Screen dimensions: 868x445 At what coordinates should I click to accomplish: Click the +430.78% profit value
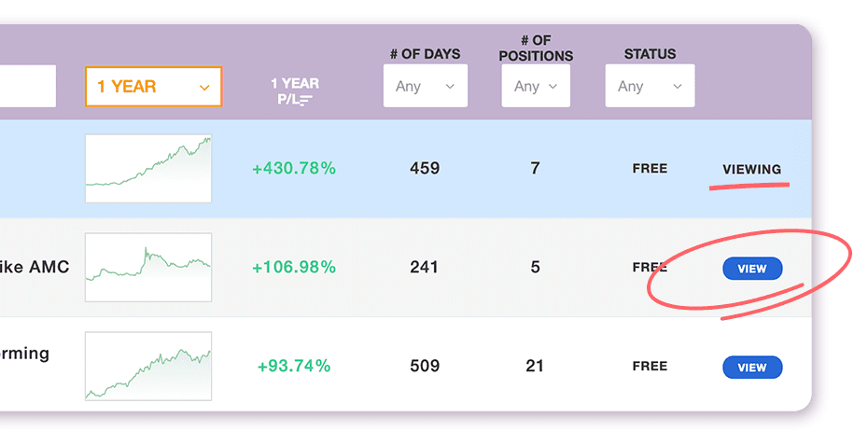point(294,169)
